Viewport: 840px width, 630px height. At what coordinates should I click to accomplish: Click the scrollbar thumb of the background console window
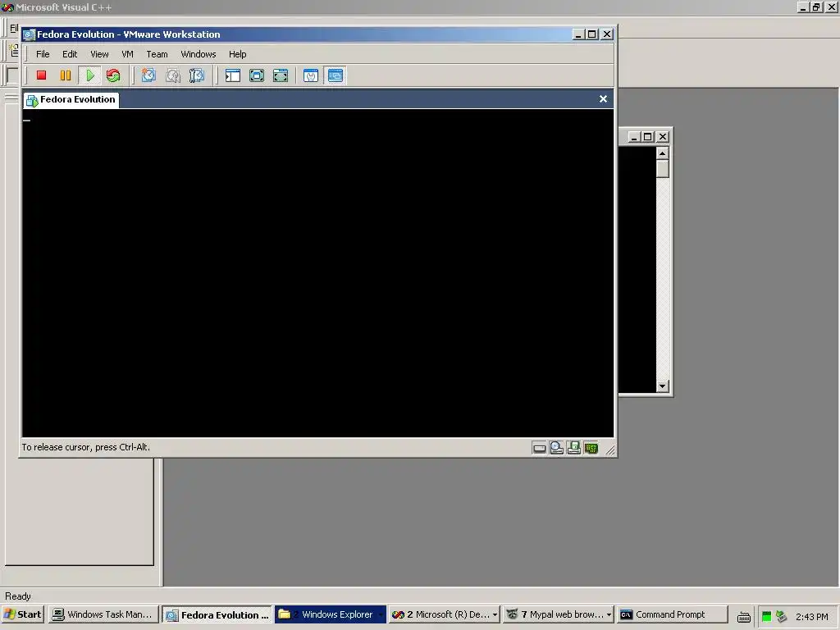[x=663, y=169]
